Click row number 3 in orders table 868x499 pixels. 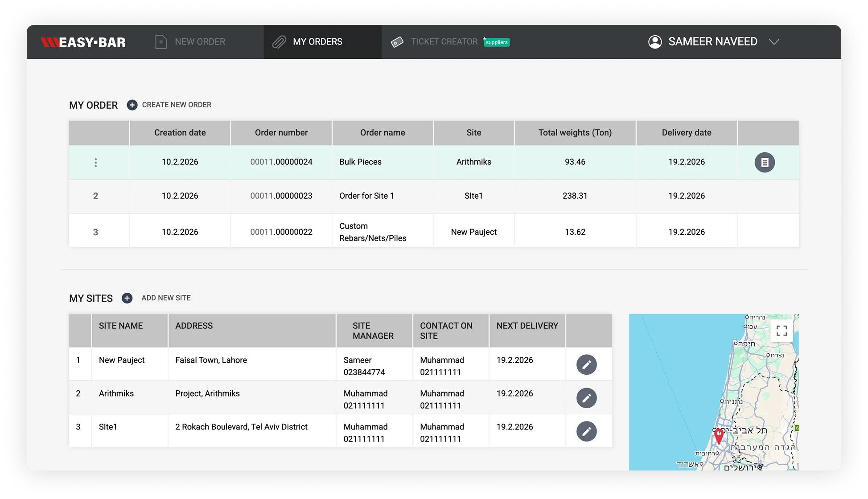coord(95,232)
